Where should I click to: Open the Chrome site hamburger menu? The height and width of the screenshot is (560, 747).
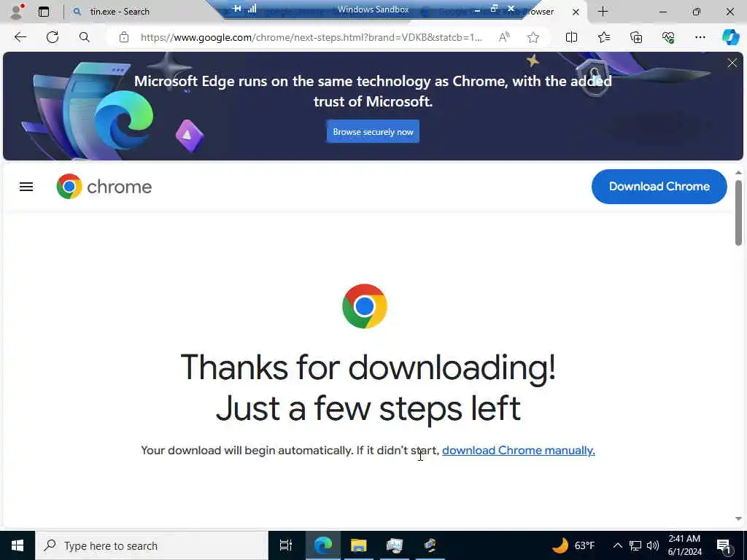(26, 187)
